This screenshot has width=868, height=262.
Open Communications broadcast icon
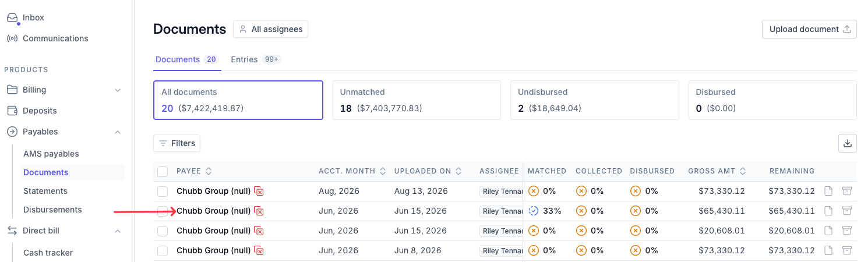12,38
